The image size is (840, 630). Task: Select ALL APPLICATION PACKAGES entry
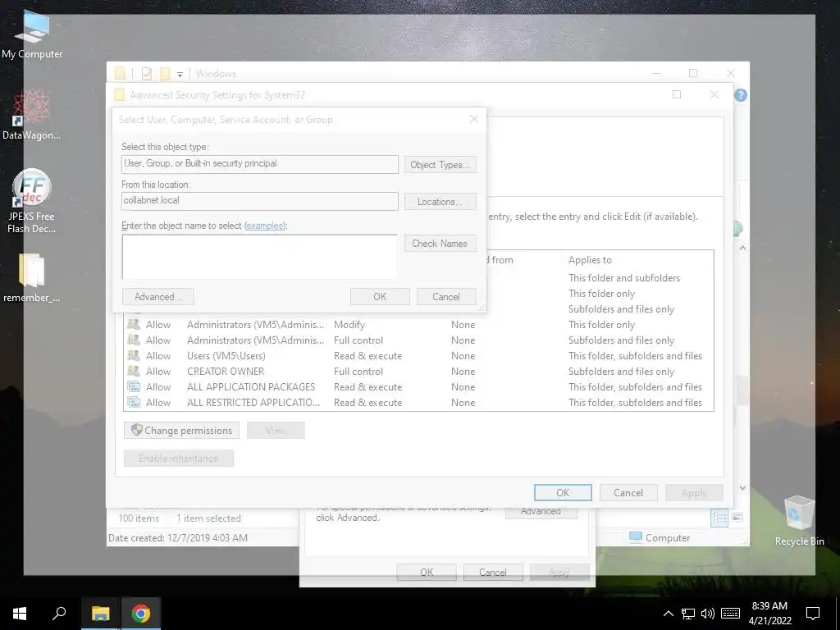pyautogui.click(x=418, y=387)
